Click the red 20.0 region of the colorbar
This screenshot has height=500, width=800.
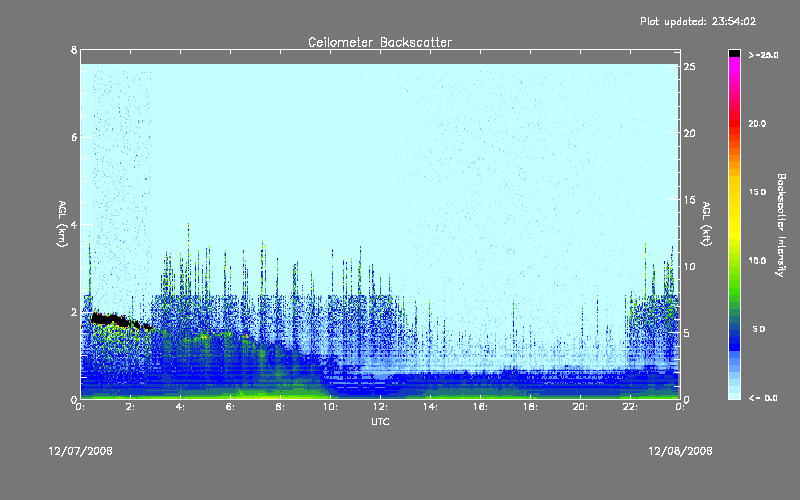click(x=734, y=124)
